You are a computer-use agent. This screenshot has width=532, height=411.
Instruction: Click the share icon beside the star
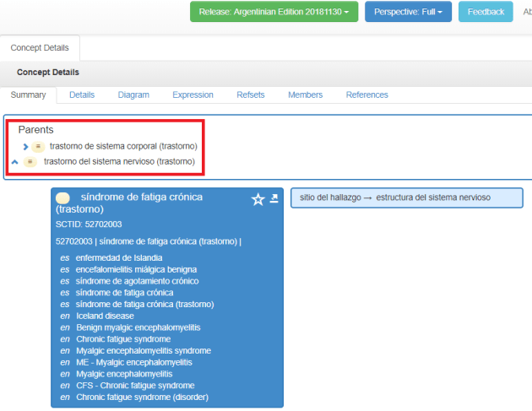(274, 199)
